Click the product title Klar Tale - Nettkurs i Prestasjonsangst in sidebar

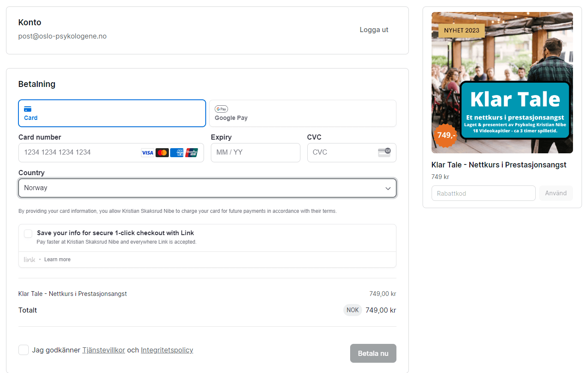499,165
